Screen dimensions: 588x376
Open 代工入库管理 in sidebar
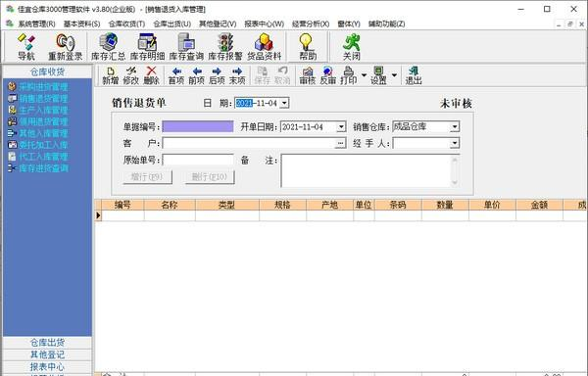(38, 157)
